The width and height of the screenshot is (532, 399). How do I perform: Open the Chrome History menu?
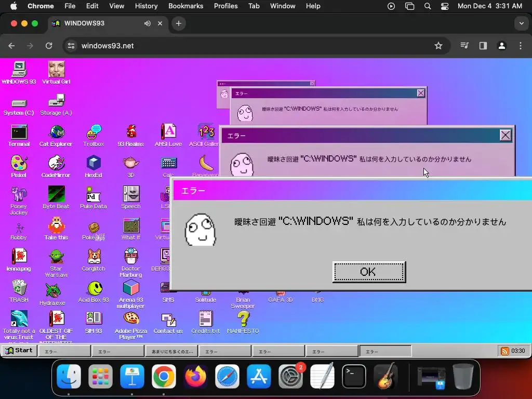(146, 6)
